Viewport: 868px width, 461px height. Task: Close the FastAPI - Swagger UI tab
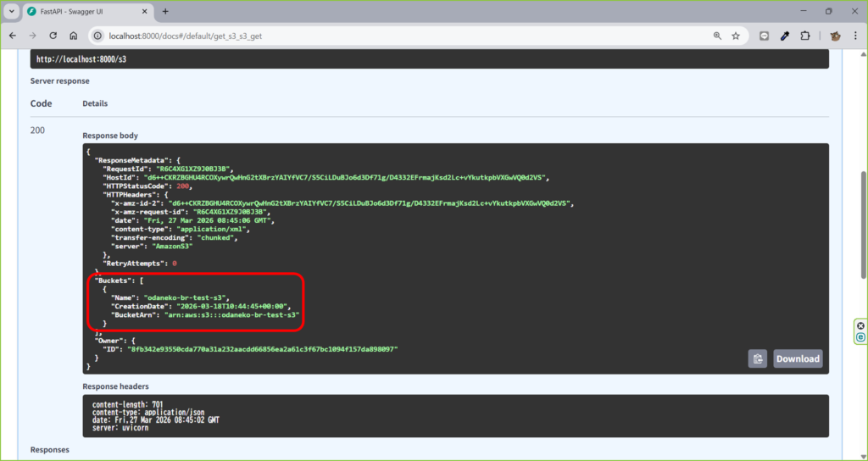(143, 12)
